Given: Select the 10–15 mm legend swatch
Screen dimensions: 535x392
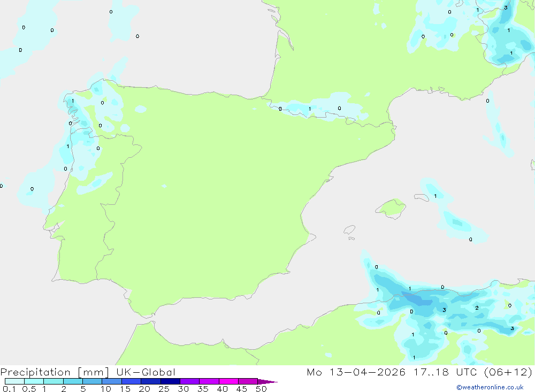Looking at the screenshot, I should pyautogui.click(x=112, y=381).
